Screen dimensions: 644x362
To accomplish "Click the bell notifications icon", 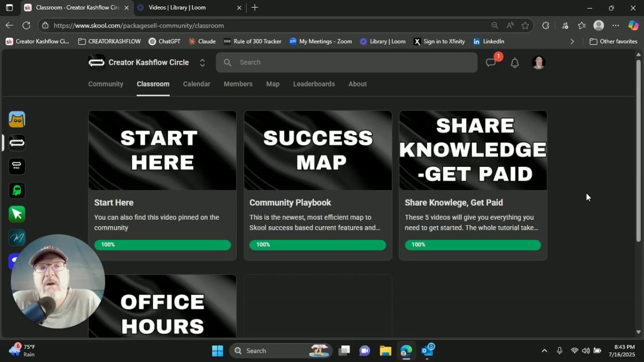I will coord(514,62).
